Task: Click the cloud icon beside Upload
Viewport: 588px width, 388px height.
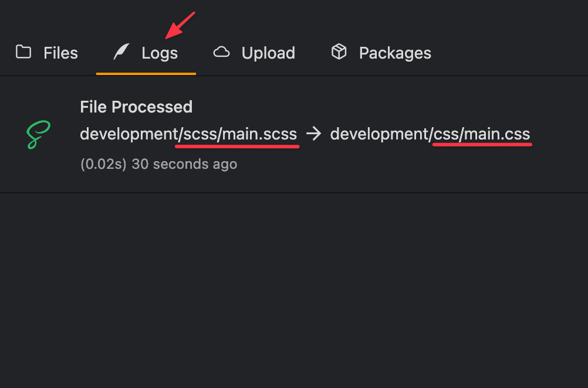Action: (221, 52)
